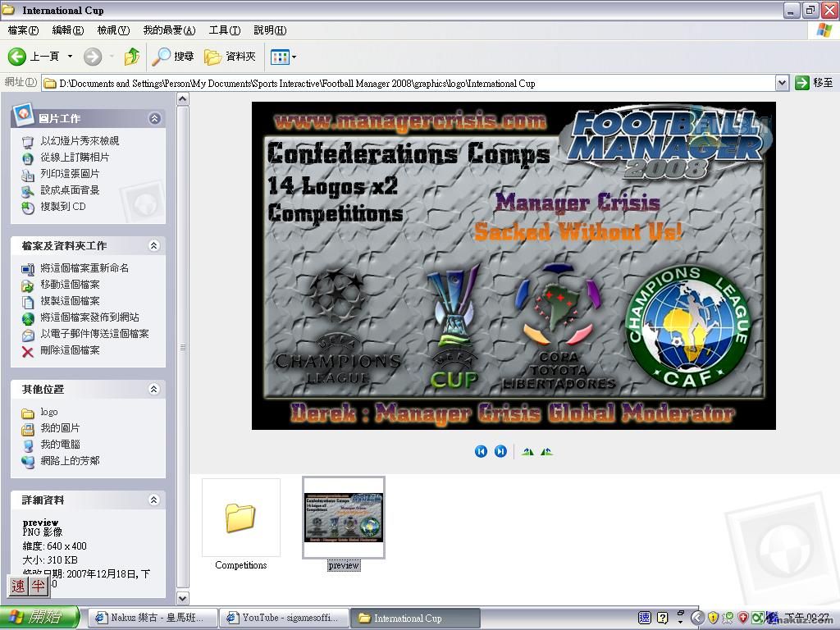Viewport: 840px width, 630px height.
Task: Switch to Nakuz 樂古 taskbar window
Action: click(x=152, y=619)
